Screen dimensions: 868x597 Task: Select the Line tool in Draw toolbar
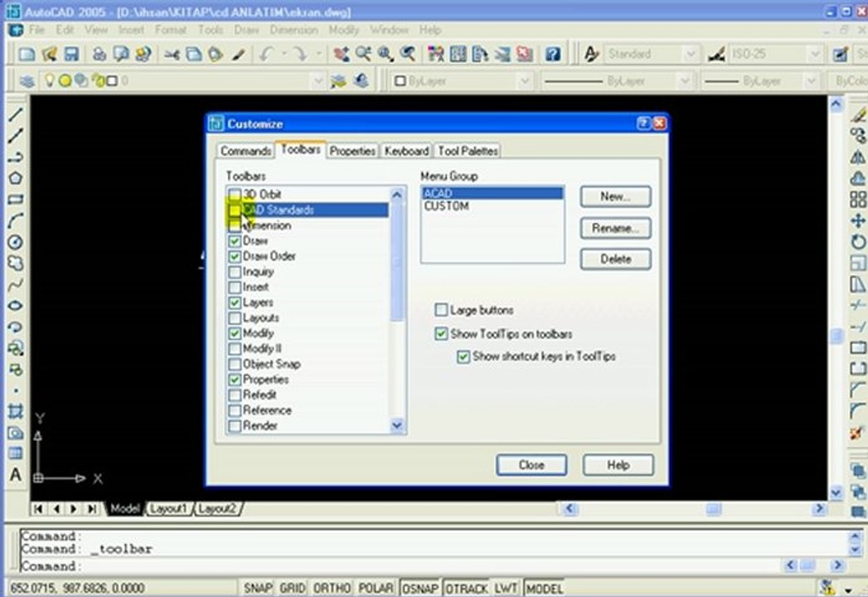pos(16,114)
